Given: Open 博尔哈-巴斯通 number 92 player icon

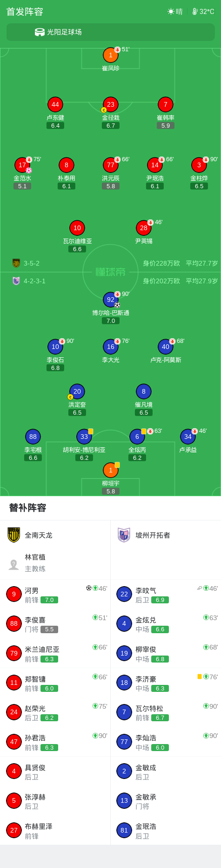Looking at the screenshot, I should click(110, 300).
